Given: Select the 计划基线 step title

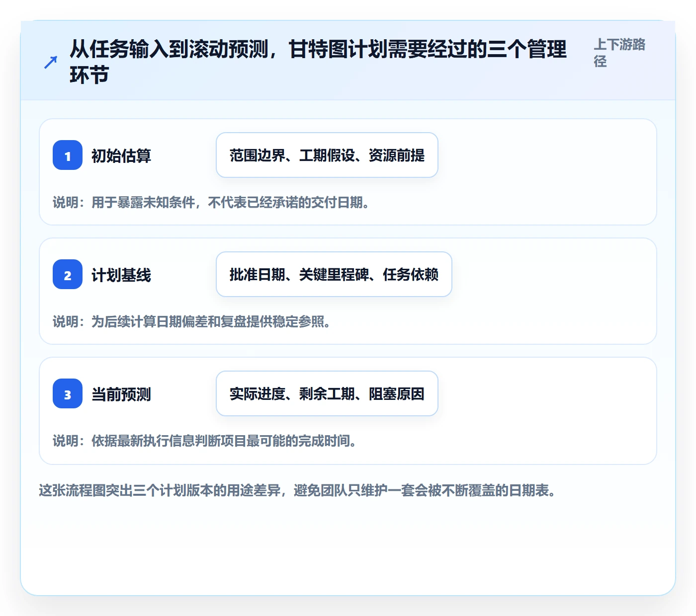Looking at the screenshot, I should click(x=121, y=275).
